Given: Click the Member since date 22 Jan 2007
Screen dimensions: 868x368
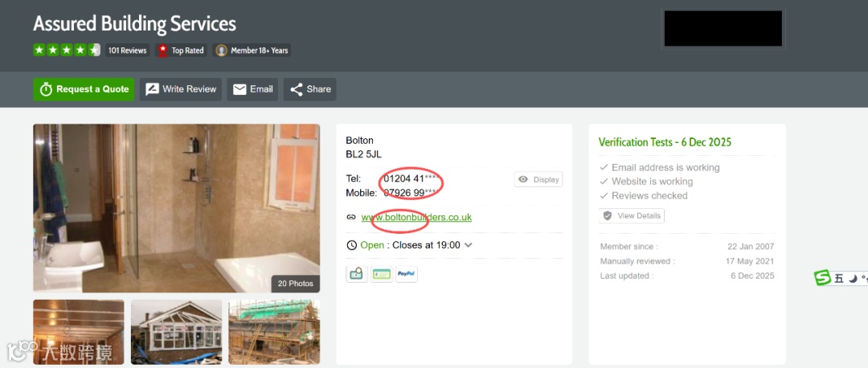Looking at the screenshot, I should 751,247.
